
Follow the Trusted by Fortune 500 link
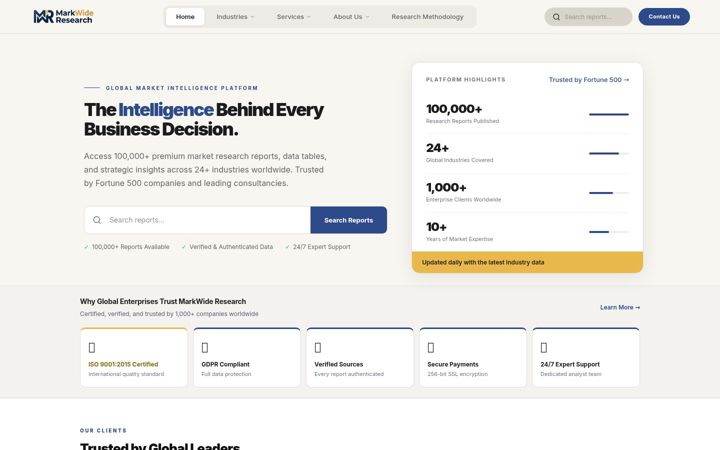pos(589,80)
